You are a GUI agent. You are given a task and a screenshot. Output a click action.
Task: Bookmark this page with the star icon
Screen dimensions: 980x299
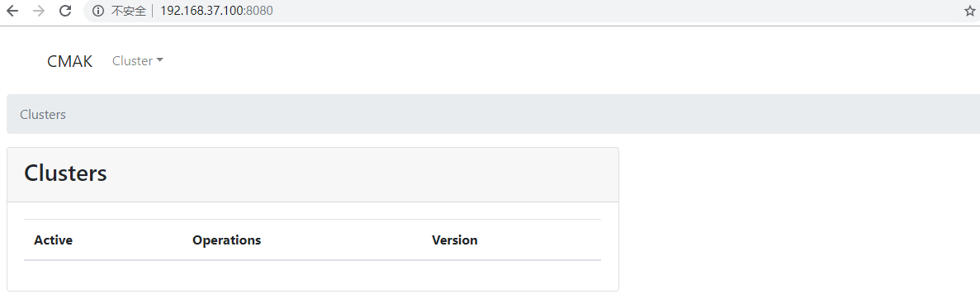[x=969, y=11]
